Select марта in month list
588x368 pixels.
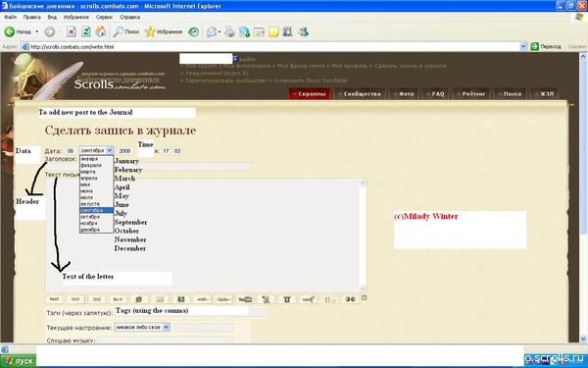[x=96, y=172]
